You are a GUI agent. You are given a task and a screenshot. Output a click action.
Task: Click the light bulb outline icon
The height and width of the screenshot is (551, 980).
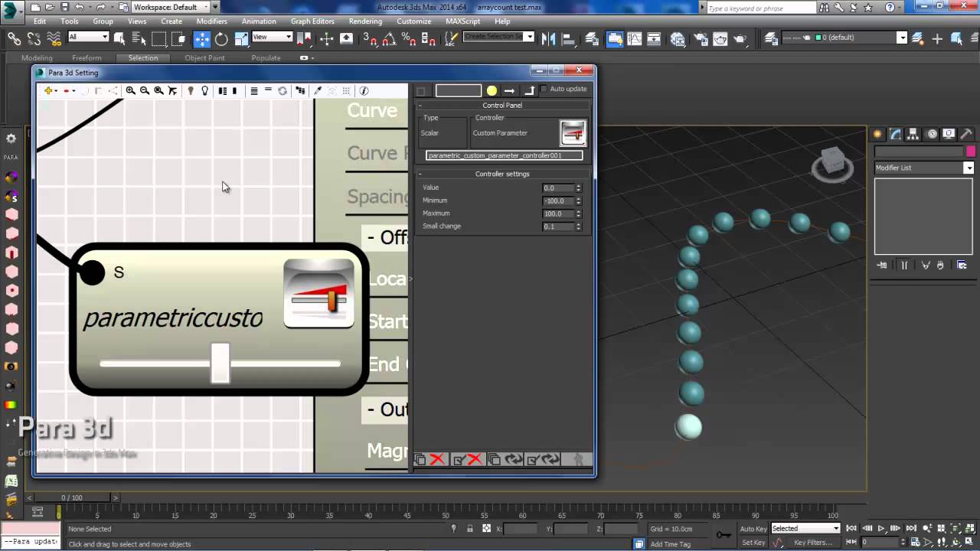(204, 90)
